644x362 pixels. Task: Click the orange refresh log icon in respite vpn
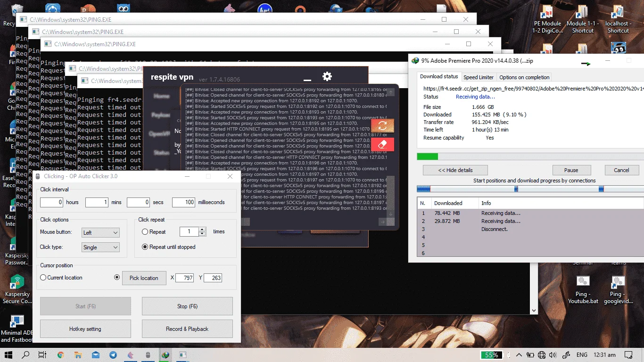[382, 126]
